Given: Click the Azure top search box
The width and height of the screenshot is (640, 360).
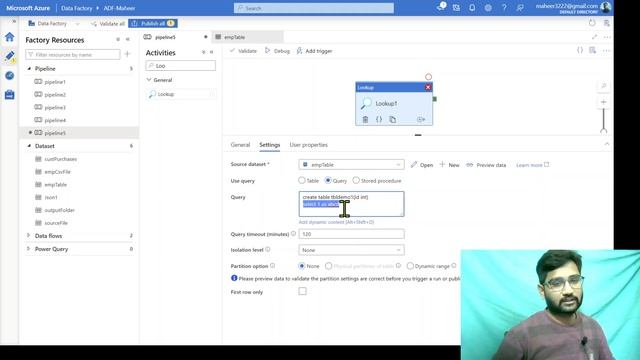Looking at the screenshot, I should coord(314,8).
